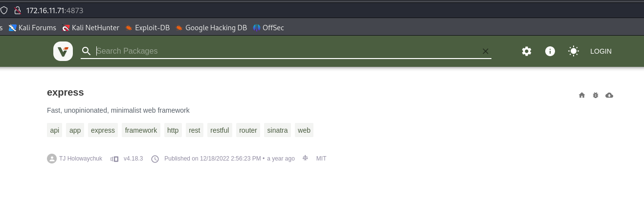Open the Kali NetHunter bookmark

[91, 28]
